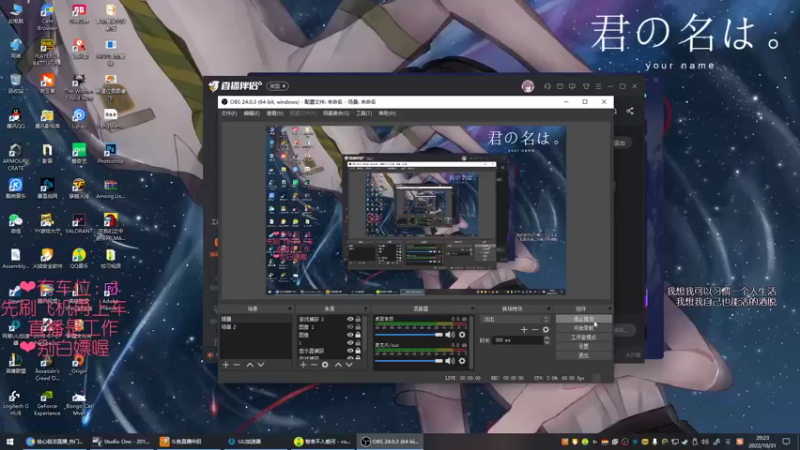Adjust the 桌面音频 volume slider
The width and height of the screenshot is (800, 450).
[409, 335]
